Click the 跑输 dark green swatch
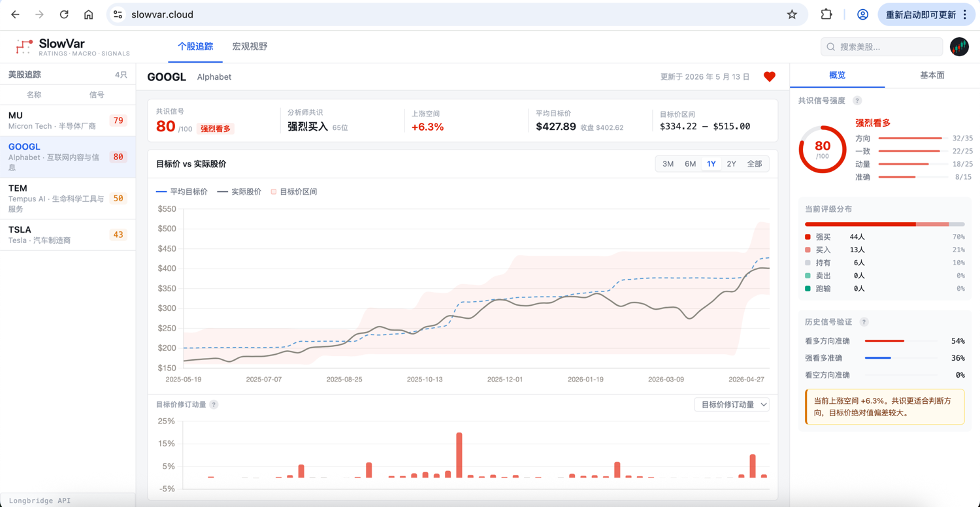The height and width of the screenshot is (507, 980). pyautogui.click(x=808, y=289)
